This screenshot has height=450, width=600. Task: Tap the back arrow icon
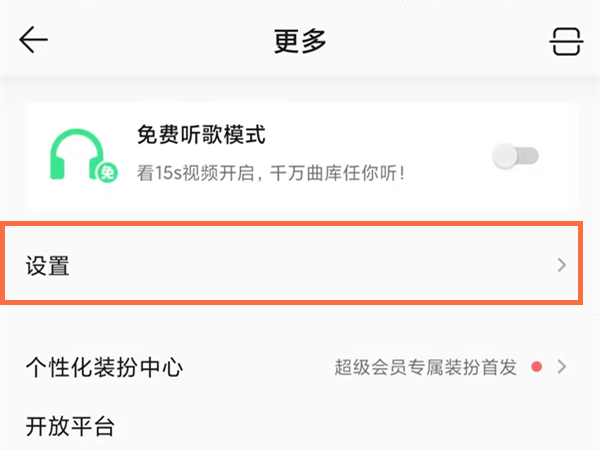tap(33, 40)
